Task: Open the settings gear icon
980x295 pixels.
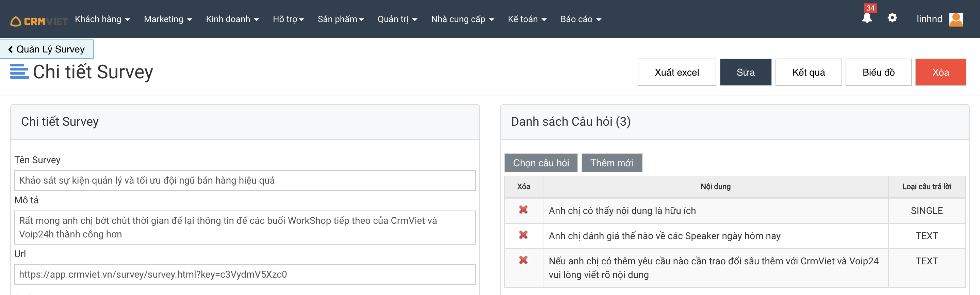Action: [x=892, y=18]
